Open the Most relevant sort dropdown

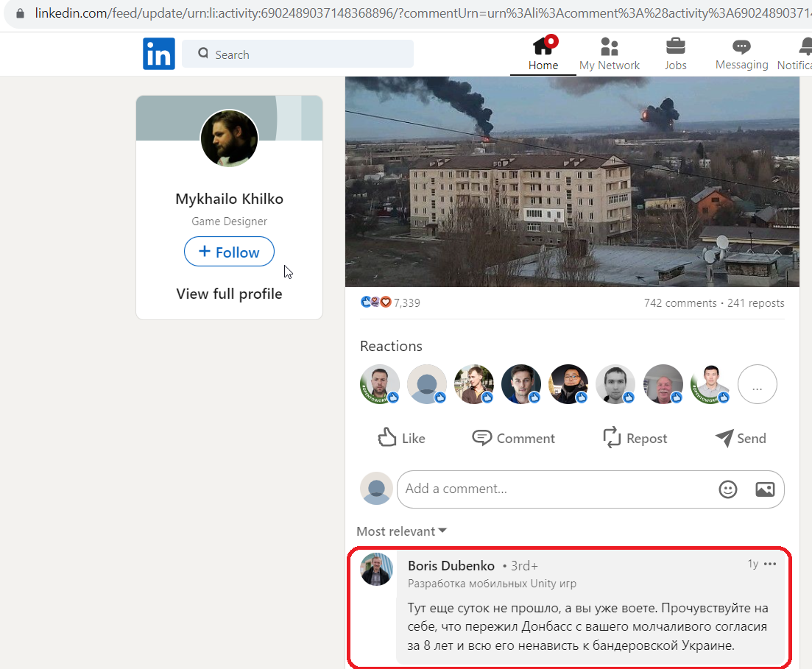click(401, 531)
